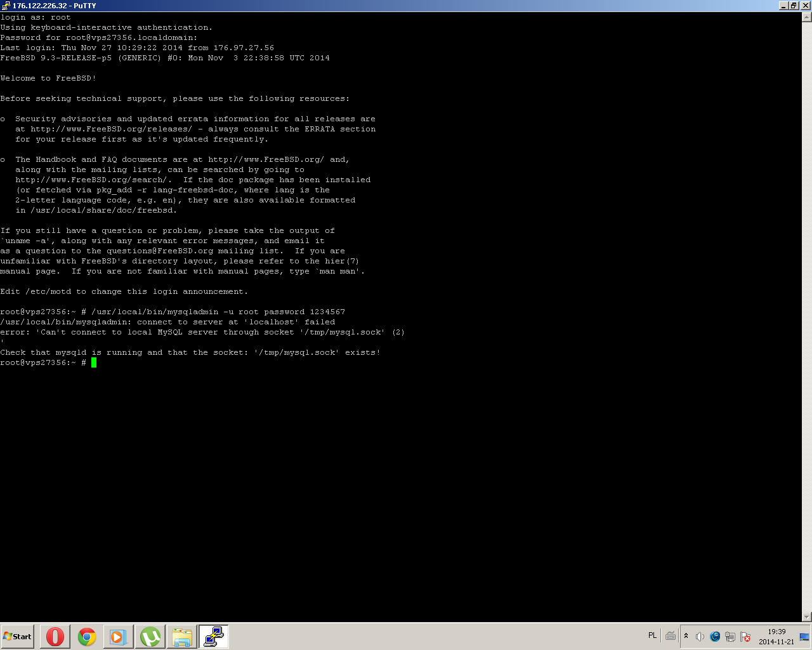Image resolution: width=812 pixels, height=650 pixels.
Task: Open the blue smiley messenger tray icon
Action: [x=715, y=637]
